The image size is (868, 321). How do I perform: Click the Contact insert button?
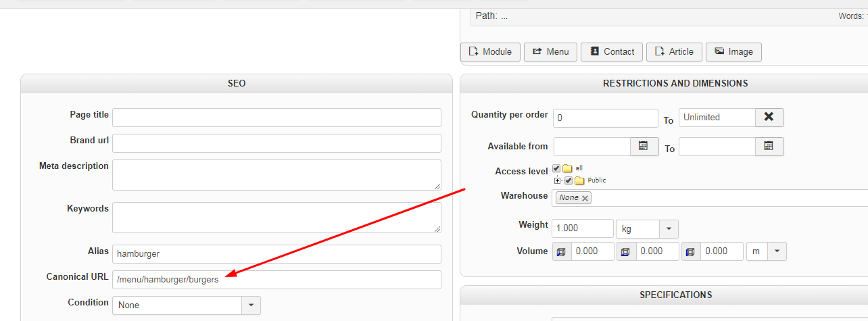(612, 51)
